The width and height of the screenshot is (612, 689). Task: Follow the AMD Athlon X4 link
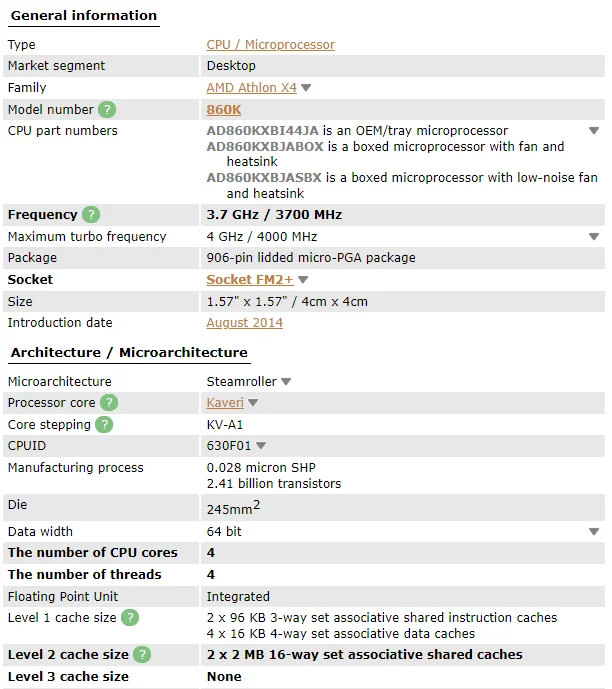point(251,88)
